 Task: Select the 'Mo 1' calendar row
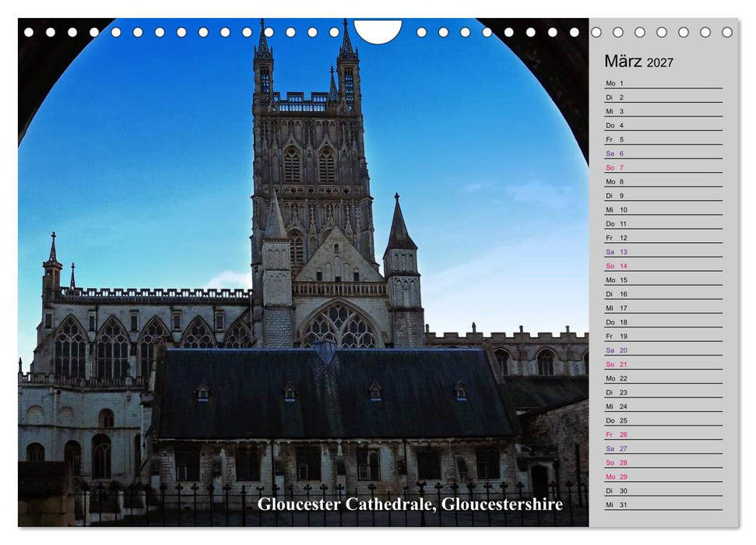pyautogui.click(x=663, y=83)
